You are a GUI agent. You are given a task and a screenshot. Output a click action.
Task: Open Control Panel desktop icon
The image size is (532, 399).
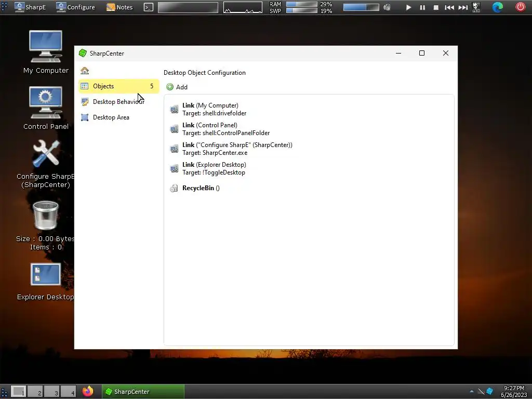point(46,108)
